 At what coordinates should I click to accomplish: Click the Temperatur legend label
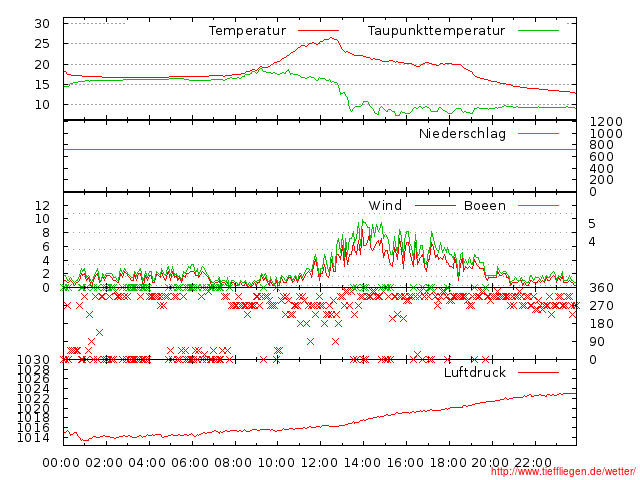tap(247, 31)
